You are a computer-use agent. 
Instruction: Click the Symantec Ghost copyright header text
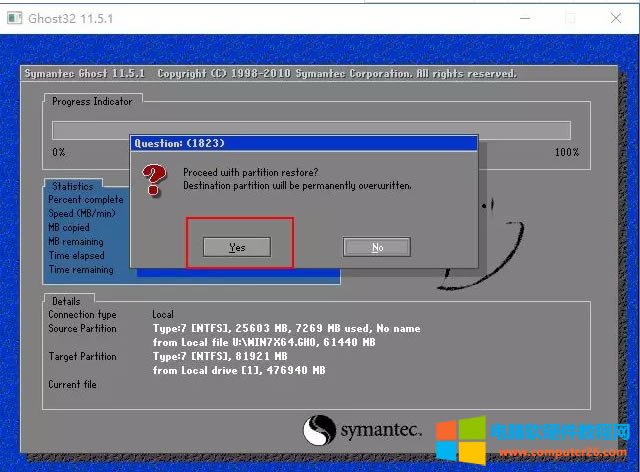click(x=270, y=74)
